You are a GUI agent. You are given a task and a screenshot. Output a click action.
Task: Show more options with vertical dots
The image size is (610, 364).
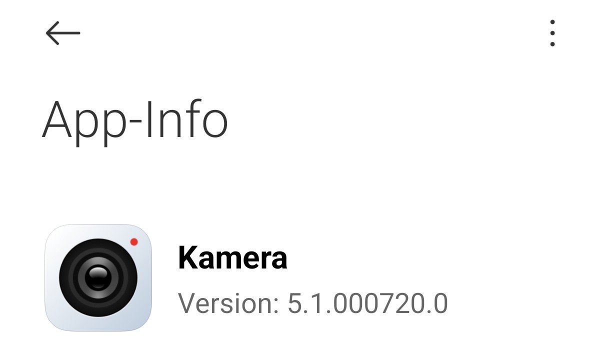tap(552, 33)
